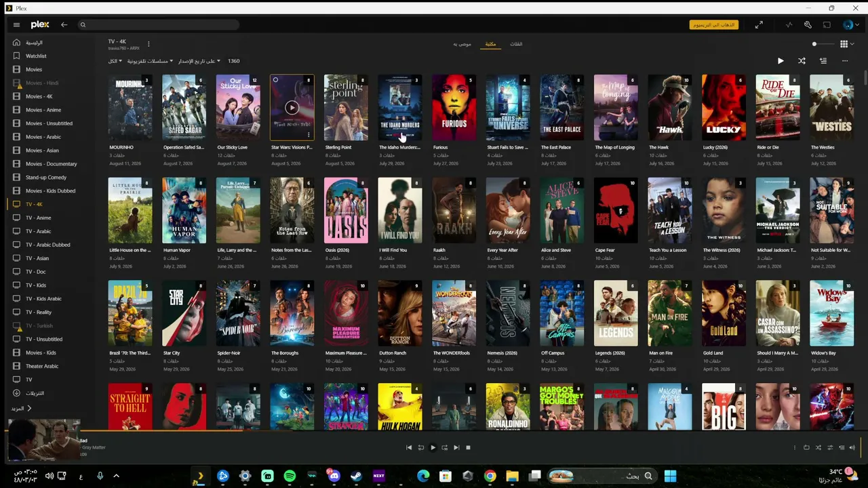Open the Ride or Die poster thumbnail

click(778, 107)
